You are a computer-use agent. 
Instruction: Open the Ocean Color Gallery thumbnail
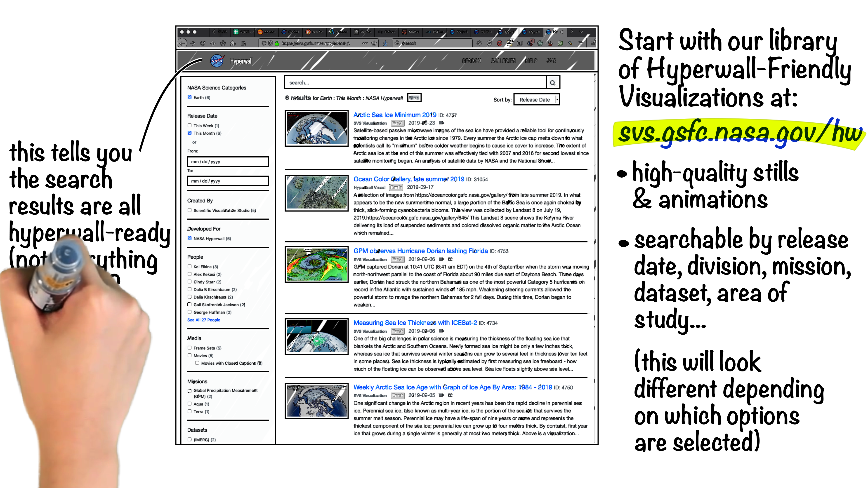point(316,193)
